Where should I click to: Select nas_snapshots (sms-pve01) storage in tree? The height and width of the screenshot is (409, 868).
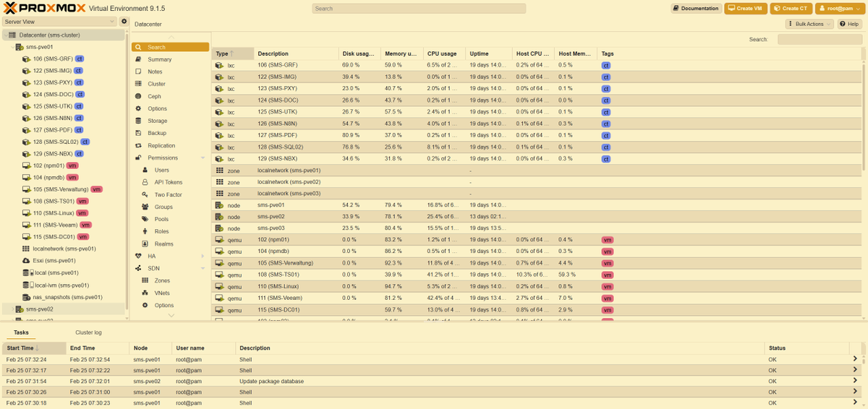click(67, 296)
